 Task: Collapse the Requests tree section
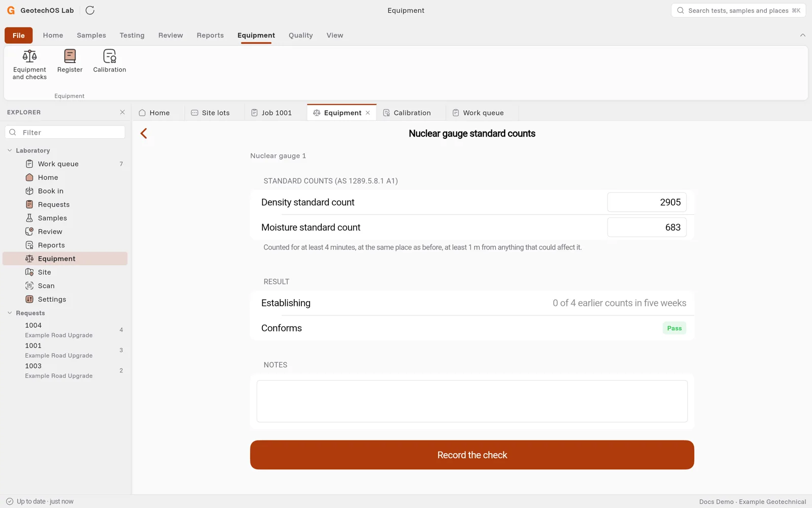tap(10, 313)
